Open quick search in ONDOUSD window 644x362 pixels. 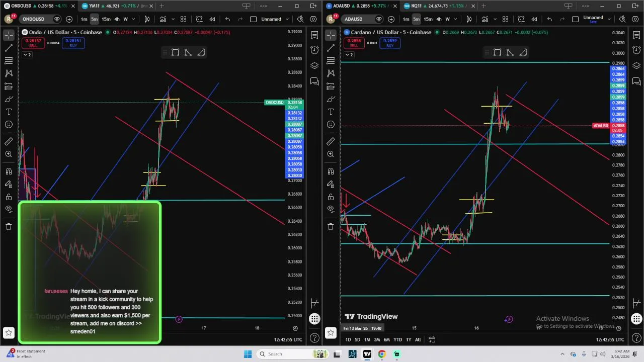(x=300, y=19)
